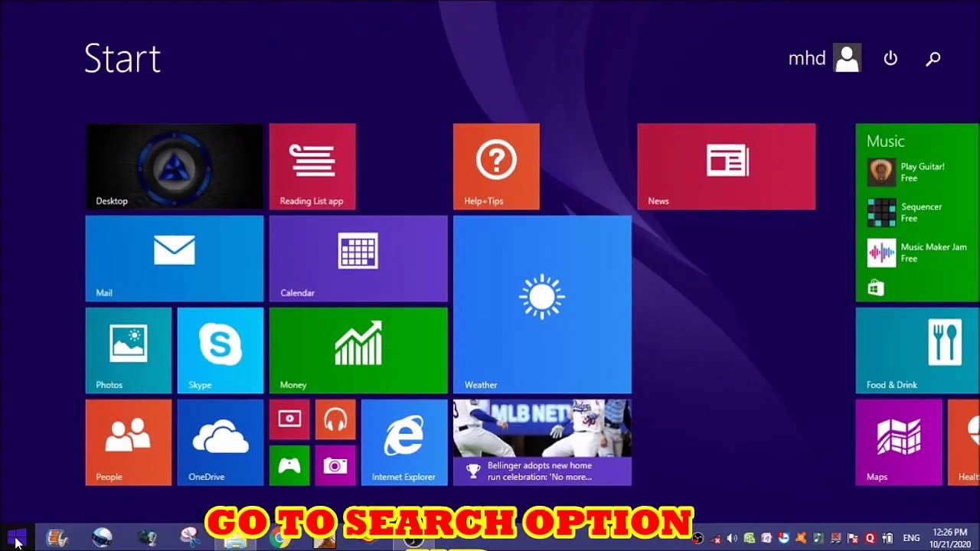The width and height of the screenshot is (980, 551).
Task: Launch the Skype tile
Action: [220, 350]
